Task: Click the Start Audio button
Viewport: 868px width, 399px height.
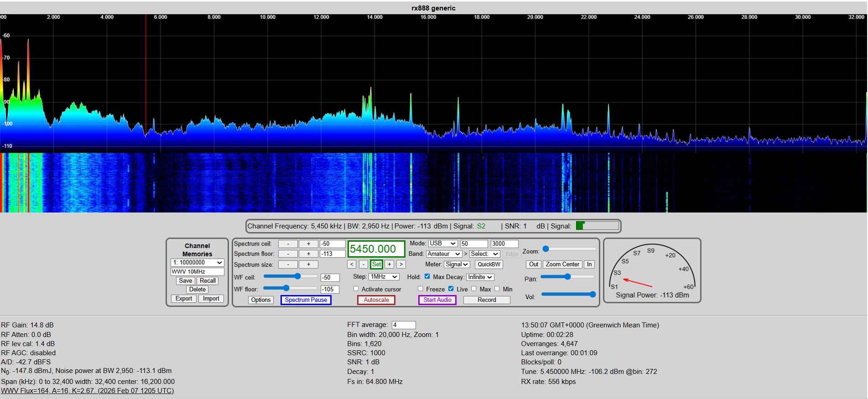Action: pos(437,300)
